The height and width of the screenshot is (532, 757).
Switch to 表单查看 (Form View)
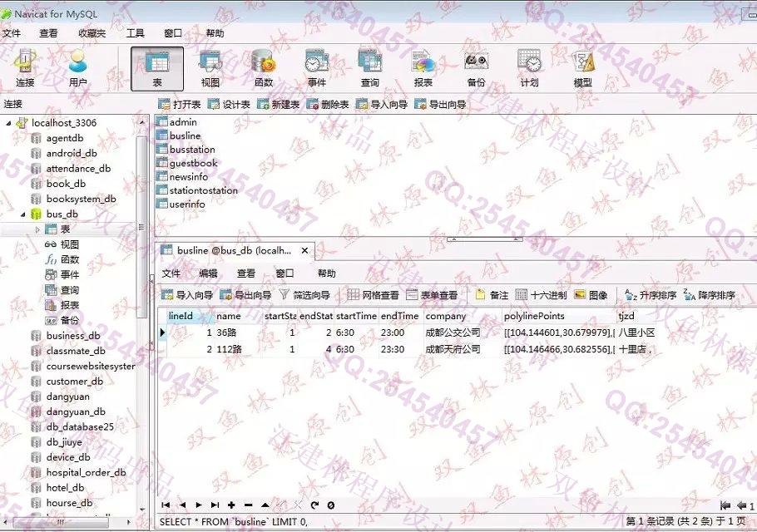(432, 295)
